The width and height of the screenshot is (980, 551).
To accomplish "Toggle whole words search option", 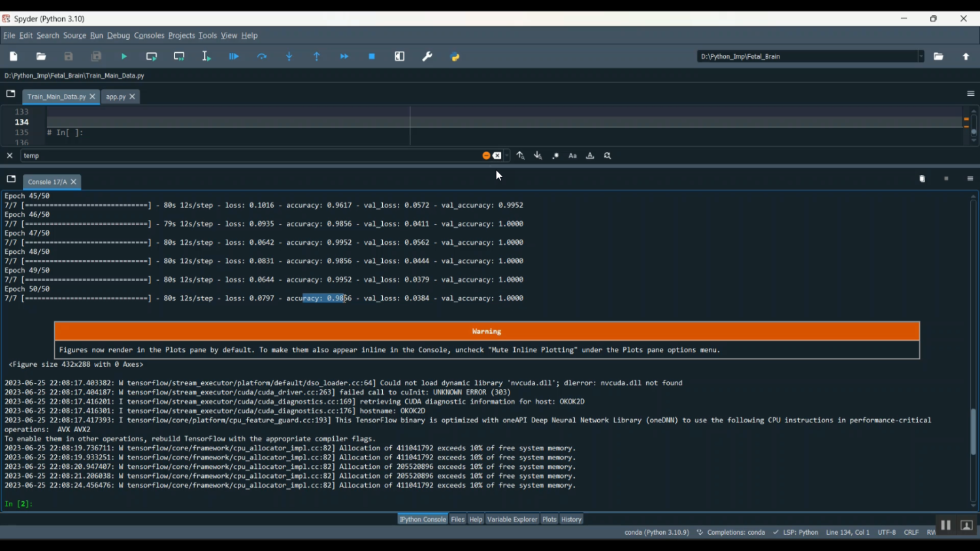I will tap(590, 156).
